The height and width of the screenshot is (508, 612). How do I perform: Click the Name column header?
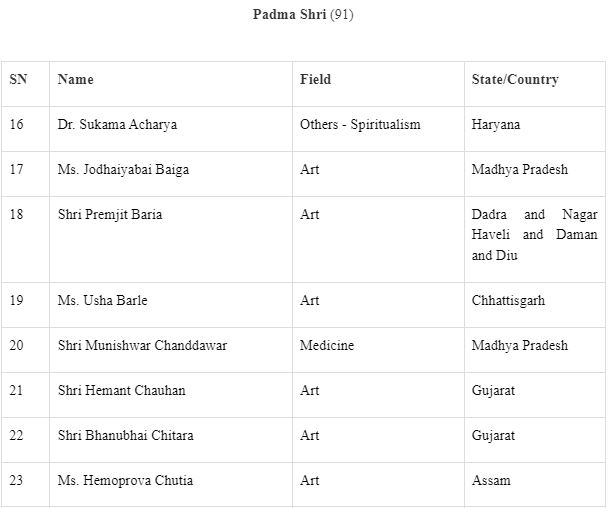[76, 79]
